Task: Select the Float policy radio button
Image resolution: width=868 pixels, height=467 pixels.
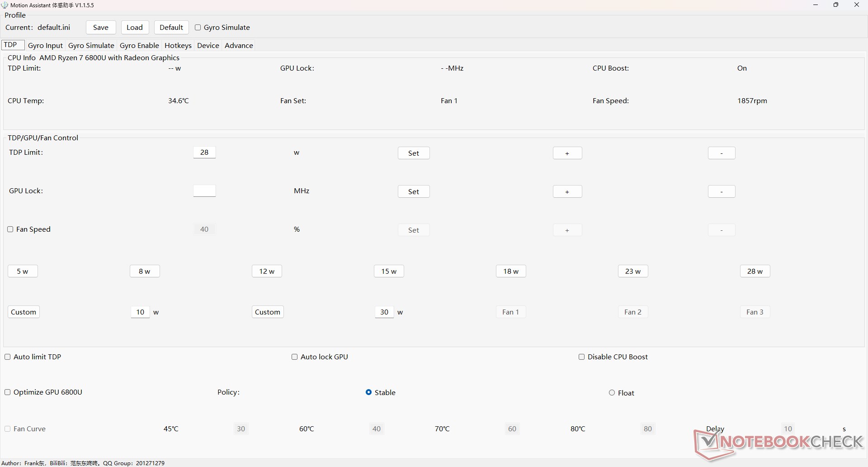Action: coord(612,393)
